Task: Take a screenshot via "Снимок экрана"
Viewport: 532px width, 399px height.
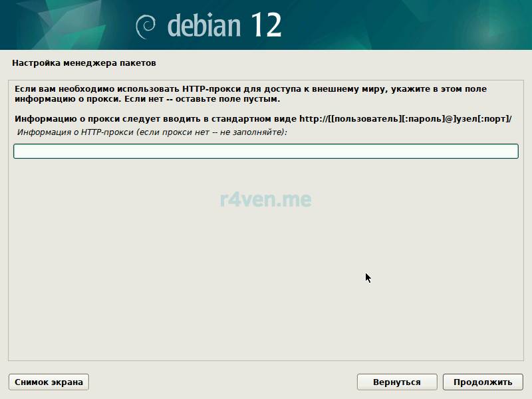Action: (x=49, y=382)
